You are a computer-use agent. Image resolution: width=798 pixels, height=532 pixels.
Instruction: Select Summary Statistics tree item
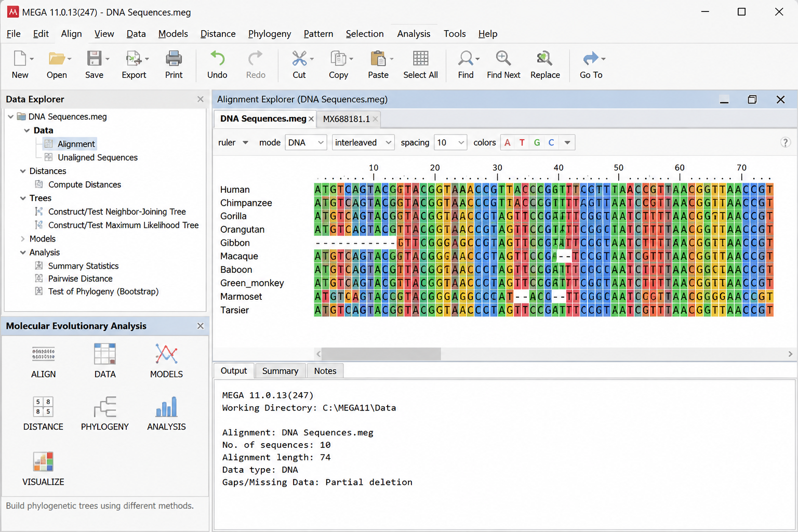83,265
